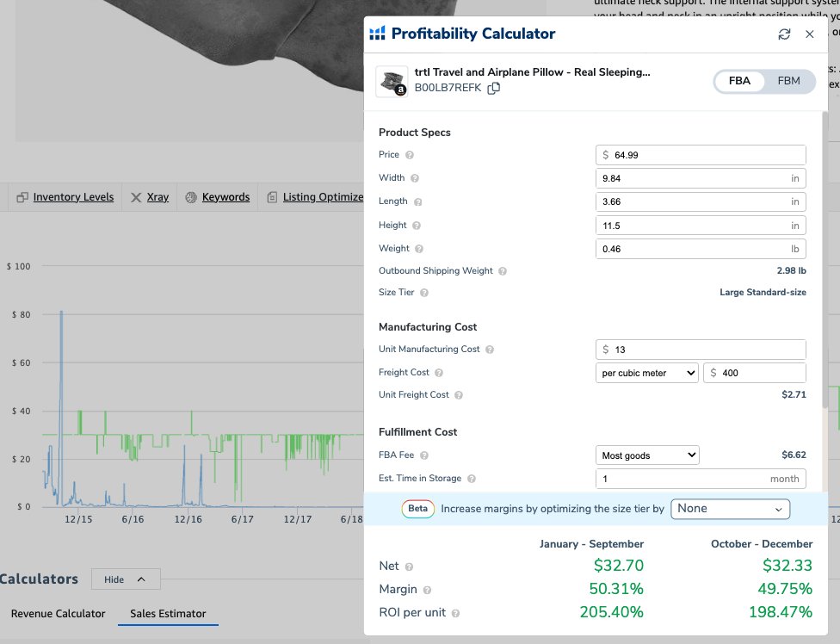
Task: Click the freight cost amount field showing 400
Action: [755, 373]
